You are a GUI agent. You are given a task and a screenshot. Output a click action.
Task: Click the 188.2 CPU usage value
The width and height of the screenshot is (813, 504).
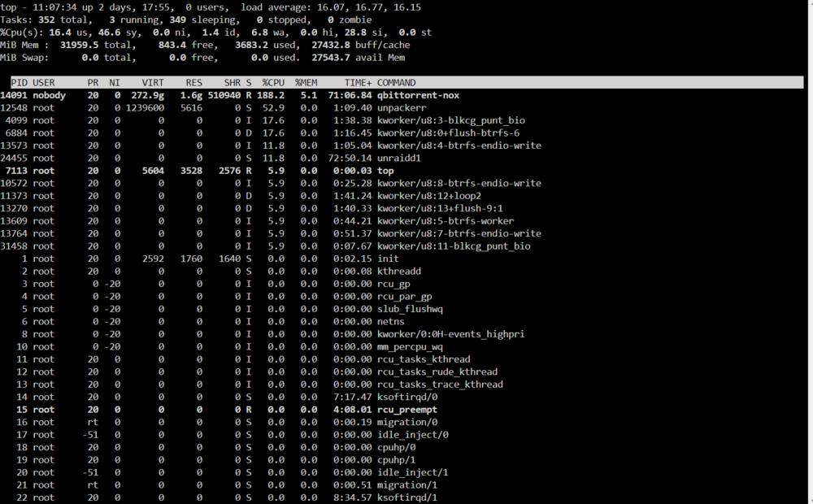(x=271, y=95)
